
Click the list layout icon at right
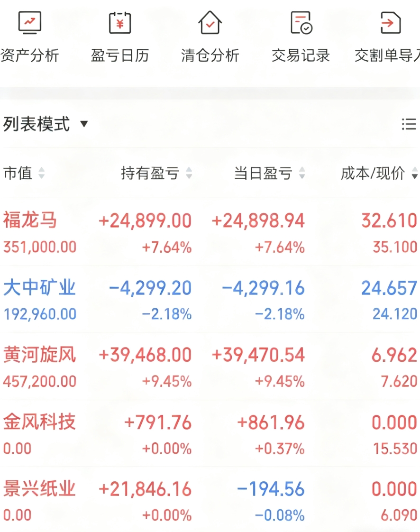coord(409,124)
